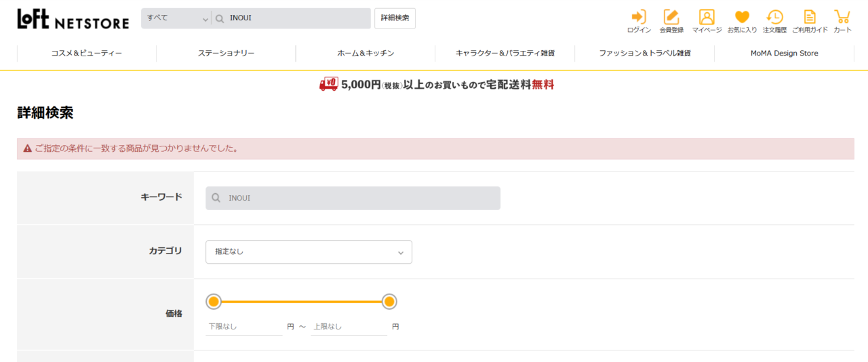The height and width of the screenshot is (362, 868).
Task: Click the red delivery truck icon
Action: [329, 85]
